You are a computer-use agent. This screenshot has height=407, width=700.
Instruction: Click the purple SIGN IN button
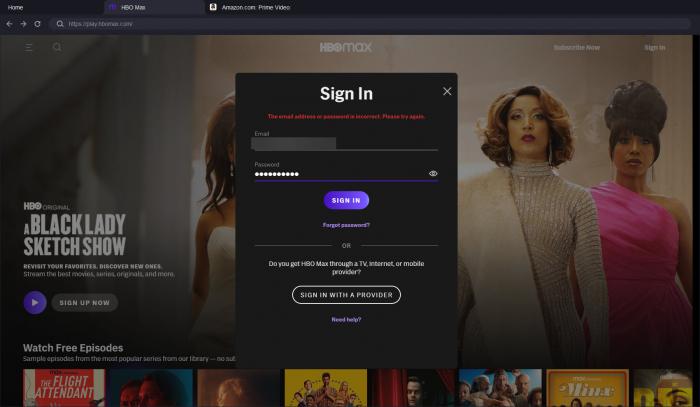tap(346, 200)
